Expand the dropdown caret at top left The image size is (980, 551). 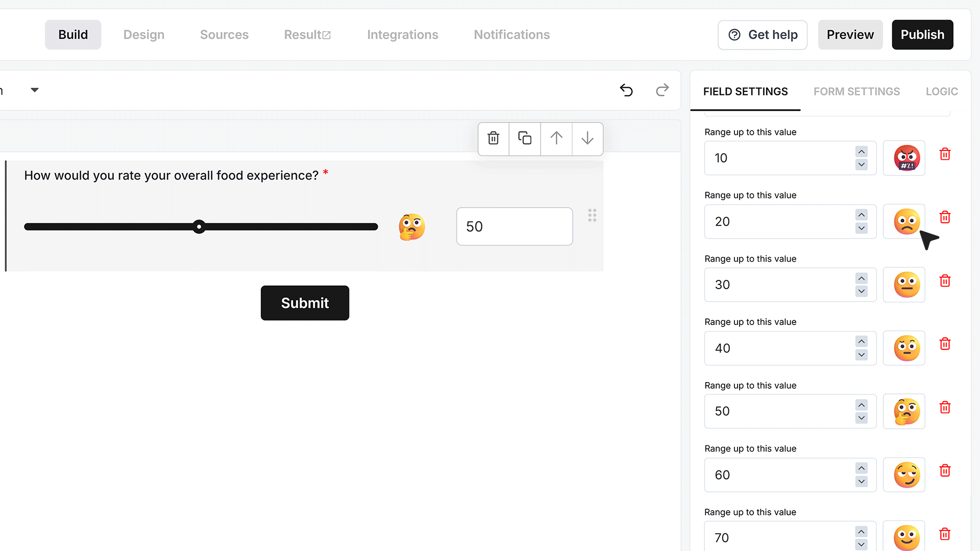tap(34, 90)
